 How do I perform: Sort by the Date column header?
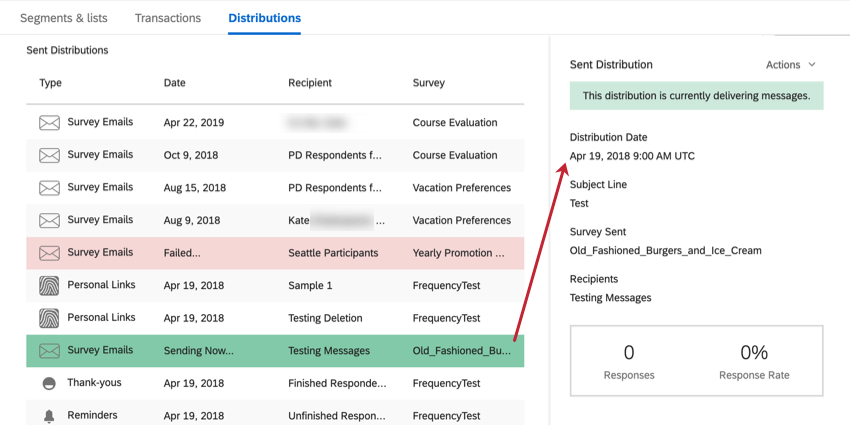(175, 83)
